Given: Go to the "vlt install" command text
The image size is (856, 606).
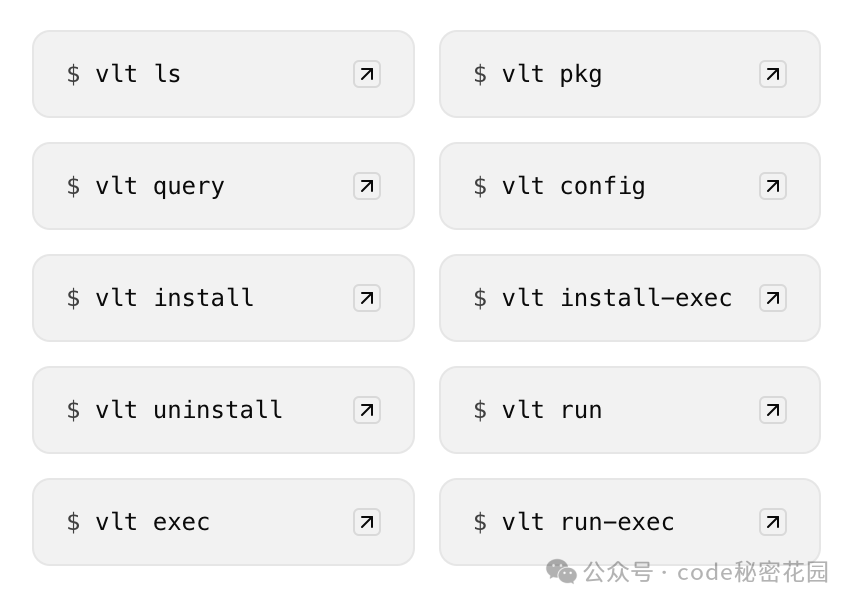Looking at the screenshot, I should coord(174,298).
